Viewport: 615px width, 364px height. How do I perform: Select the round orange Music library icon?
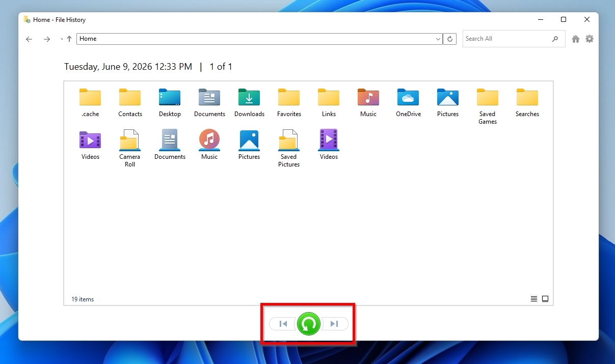click(209, 145)
